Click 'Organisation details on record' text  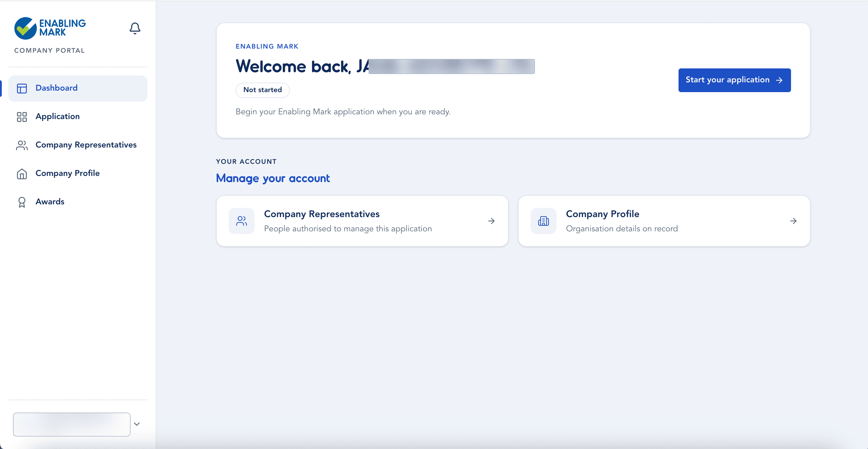click(622, 229)
